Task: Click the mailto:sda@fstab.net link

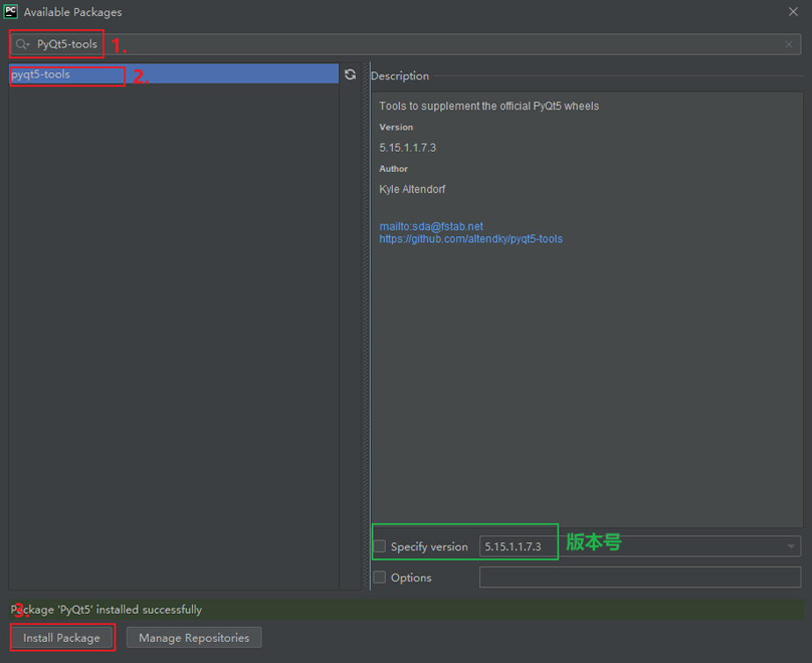Action: pyautogui.click(x=431, y=226)
